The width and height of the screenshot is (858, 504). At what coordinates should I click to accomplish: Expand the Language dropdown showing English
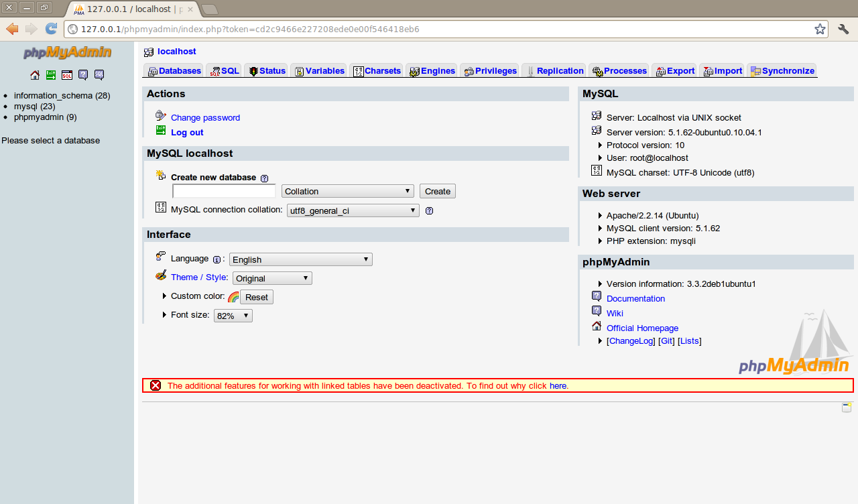300,259
